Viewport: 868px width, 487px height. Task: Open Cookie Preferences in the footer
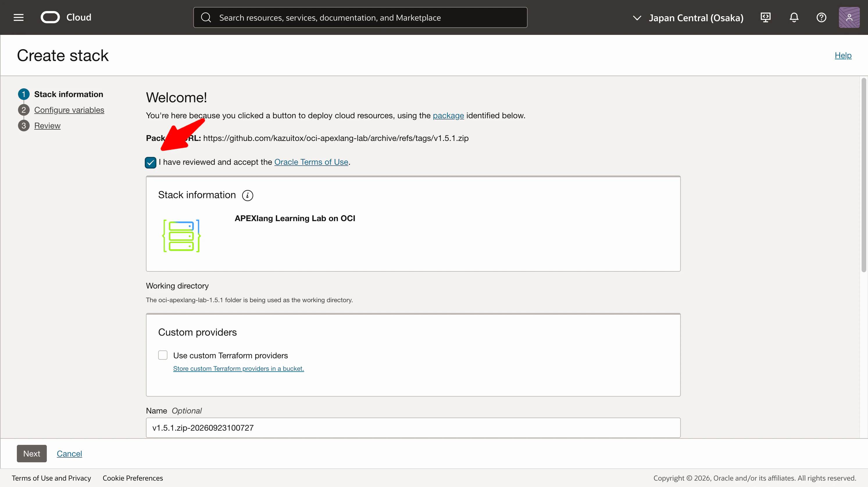click(133, 478)
